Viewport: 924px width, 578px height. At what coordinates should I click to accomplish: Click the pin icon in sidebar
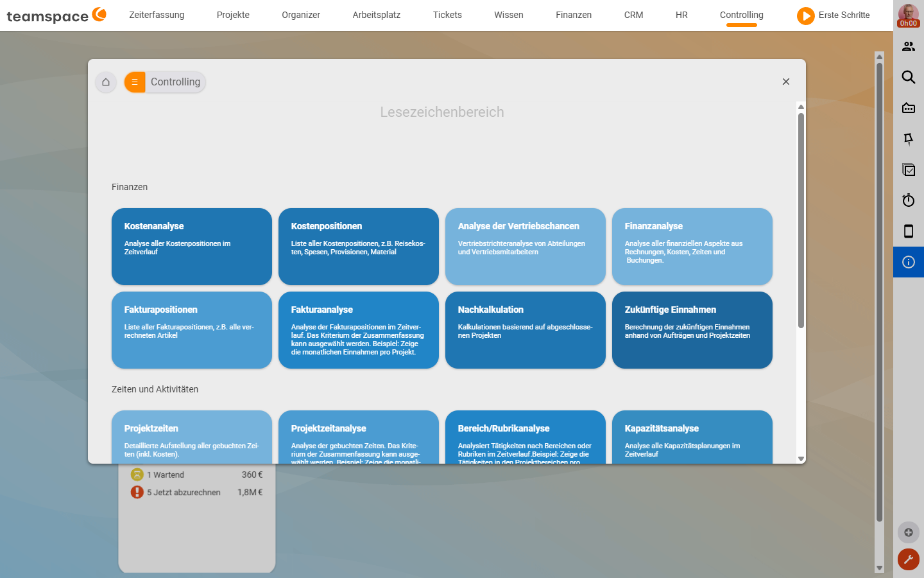tap(909, 139)
